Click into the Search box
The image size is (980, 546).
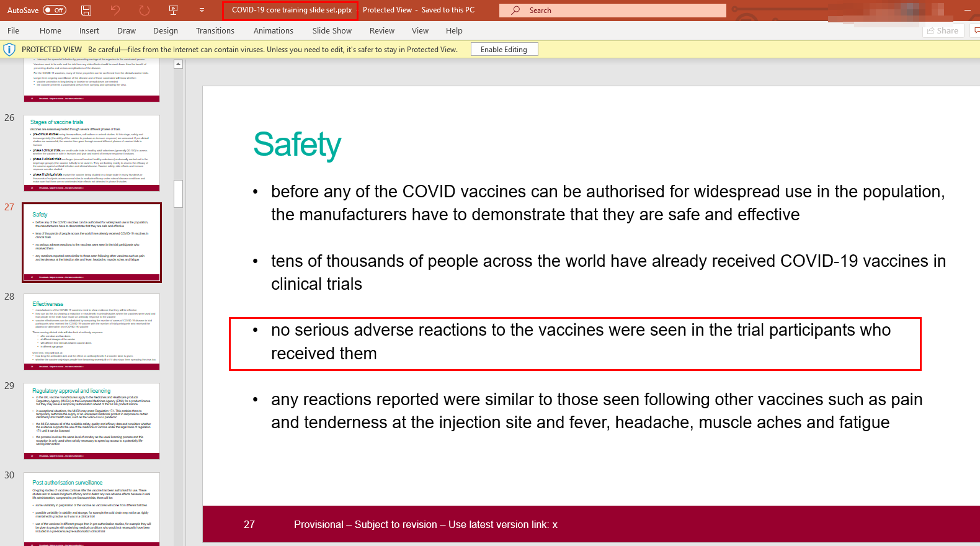coord(613,10)
